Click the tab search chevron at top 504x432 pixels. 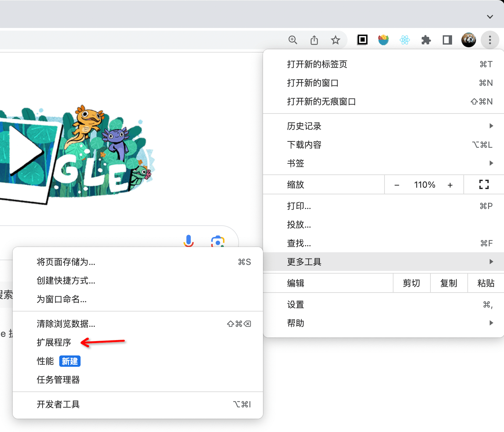(490, 17)
